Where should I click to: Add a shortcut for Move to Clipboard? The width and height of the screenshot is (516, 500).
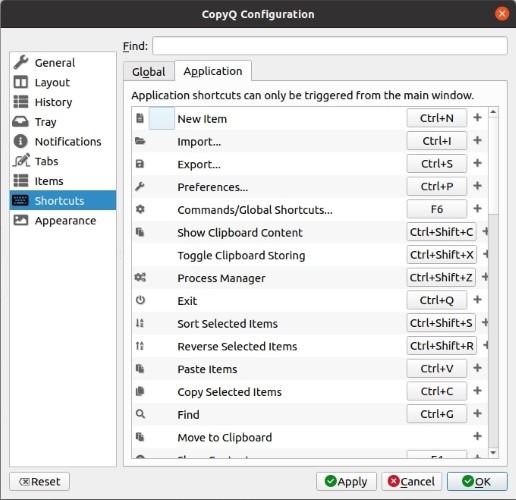[477, 436]
